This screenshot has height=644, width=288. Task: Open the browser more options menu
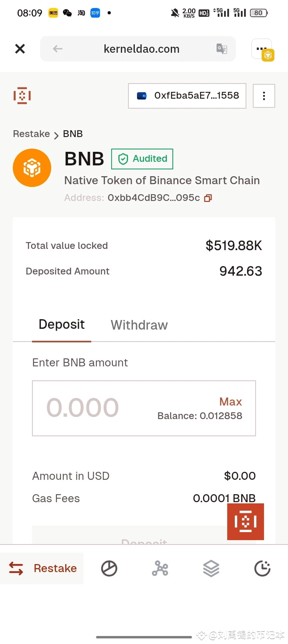pyautogui.click(x=262, y=49)
